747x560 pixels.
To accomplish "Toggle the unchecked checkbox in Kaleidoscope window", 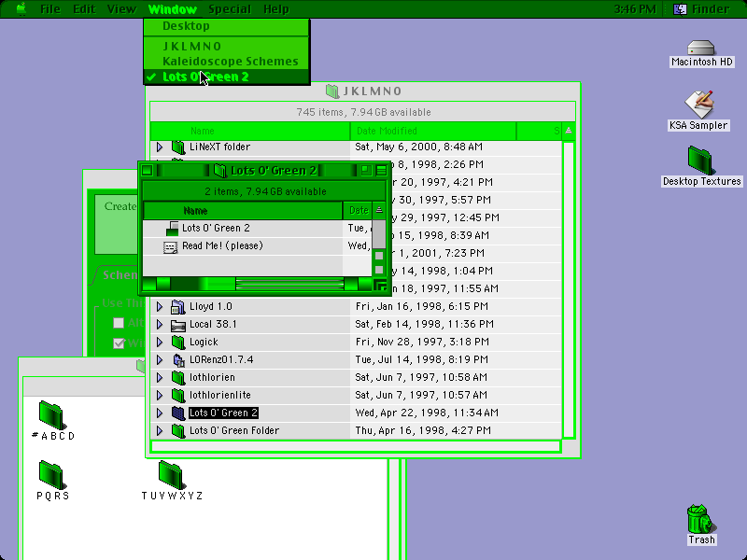I will point(120,323).
